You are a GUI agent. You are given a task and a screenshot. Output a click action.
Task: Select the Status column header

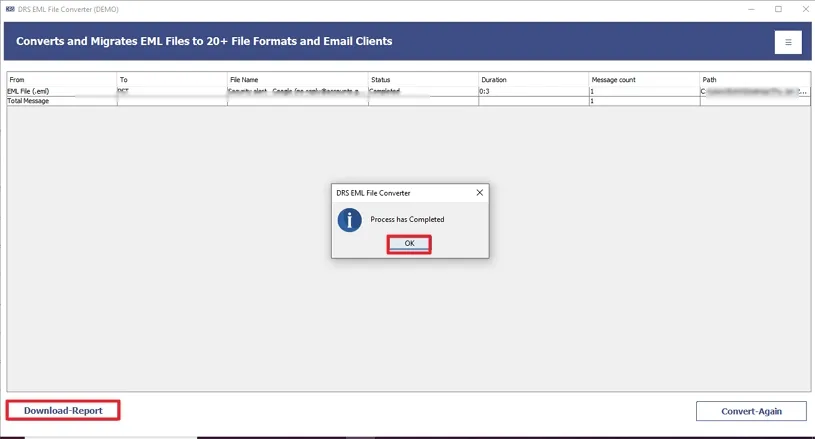(423, 79)
